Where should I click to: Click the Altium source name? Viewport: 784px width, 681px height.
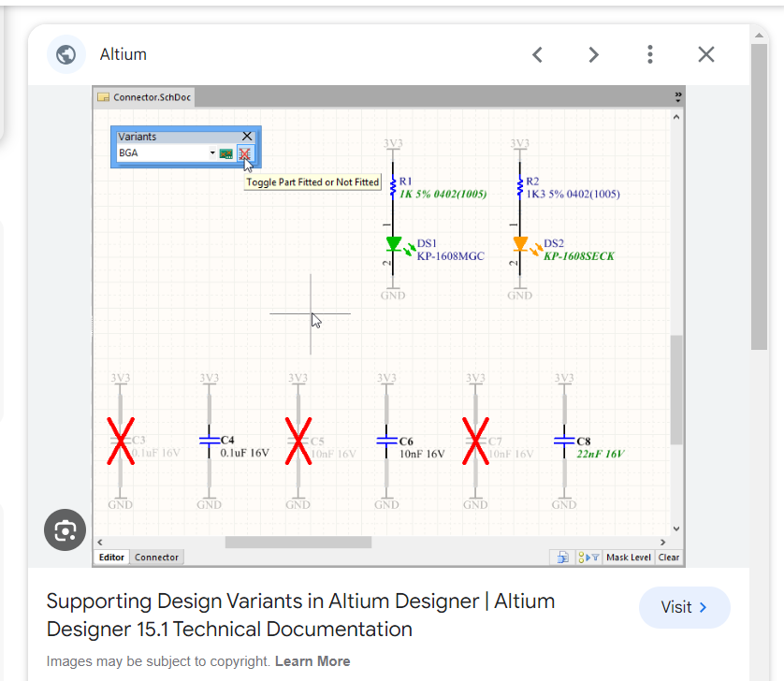click(x=123, y=54)
